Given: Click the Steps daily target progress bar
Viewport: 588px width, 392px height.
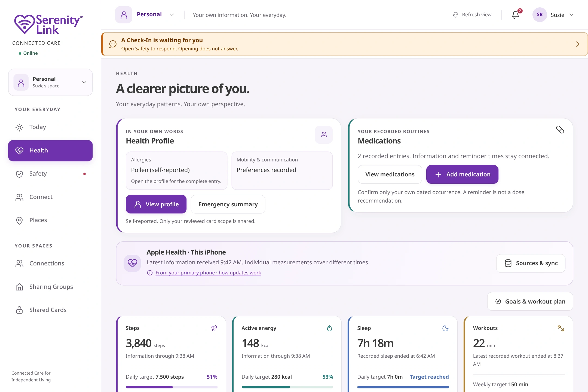Looking at the screenshot, I should click(171, 387).
